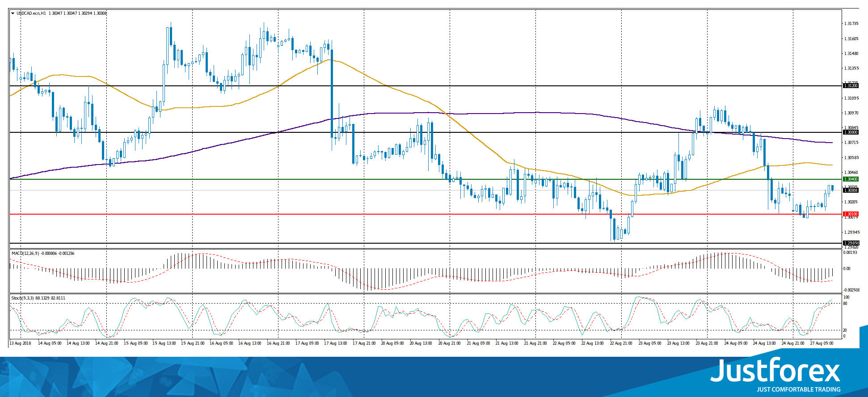Click the 15 Aug 05:00 time label
868x397 pixels.
tap(135, 343)
